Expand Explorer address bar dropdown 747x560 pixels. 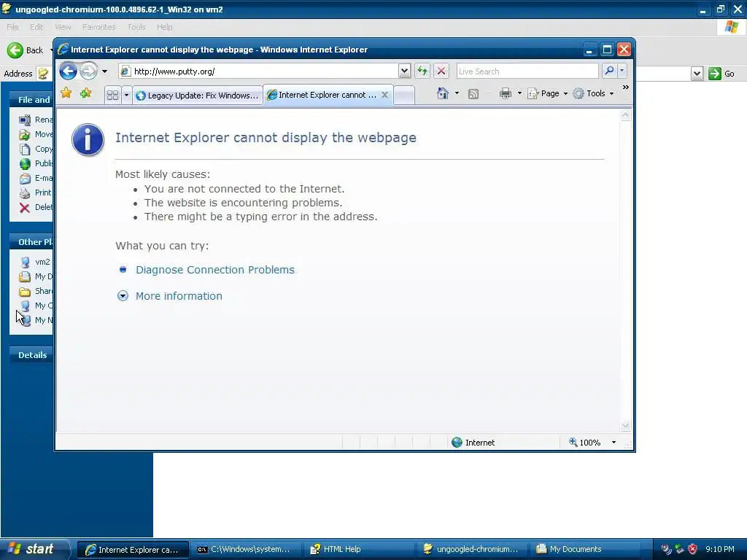point(697,74)
